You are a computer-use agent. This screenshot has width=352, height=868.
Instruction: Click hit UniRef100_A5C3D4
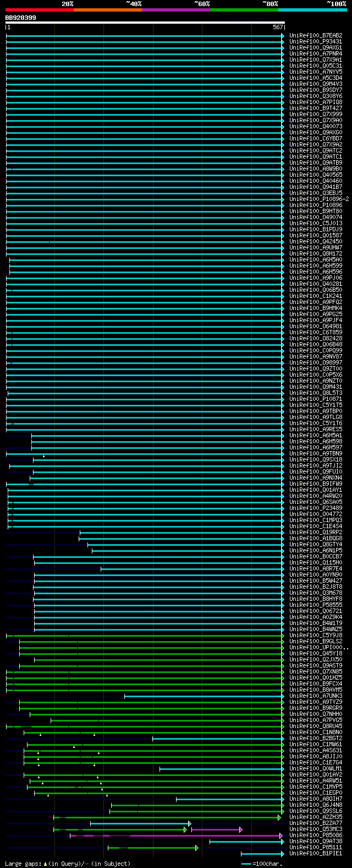[316, 78]
